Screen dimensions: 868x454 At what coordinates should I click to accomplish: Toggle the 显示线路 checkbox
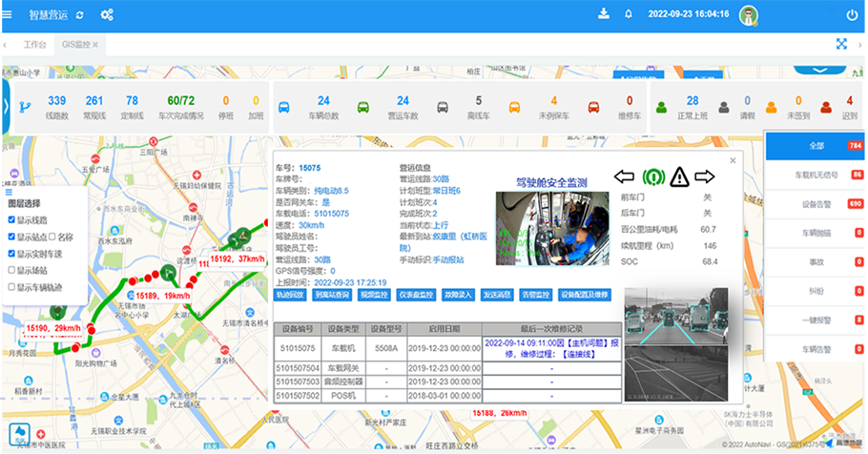click(11, 219)
